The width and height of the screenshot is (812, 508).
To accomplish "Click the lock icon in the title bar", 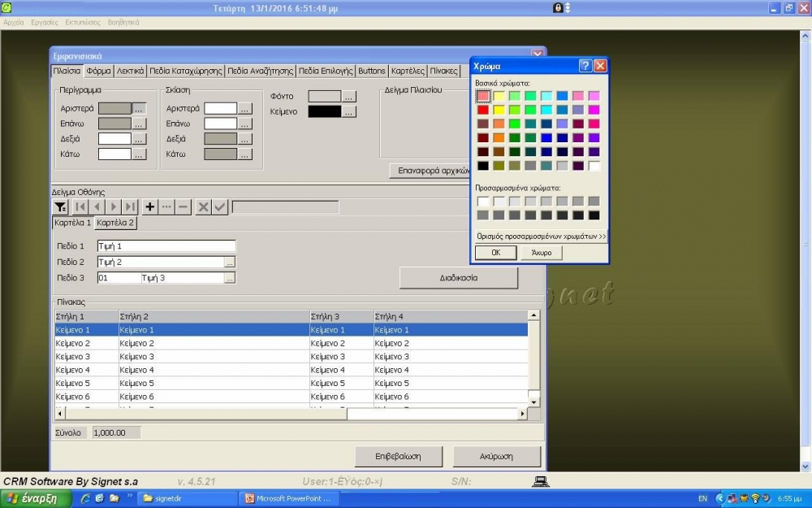I will click(x=558, y=8).
